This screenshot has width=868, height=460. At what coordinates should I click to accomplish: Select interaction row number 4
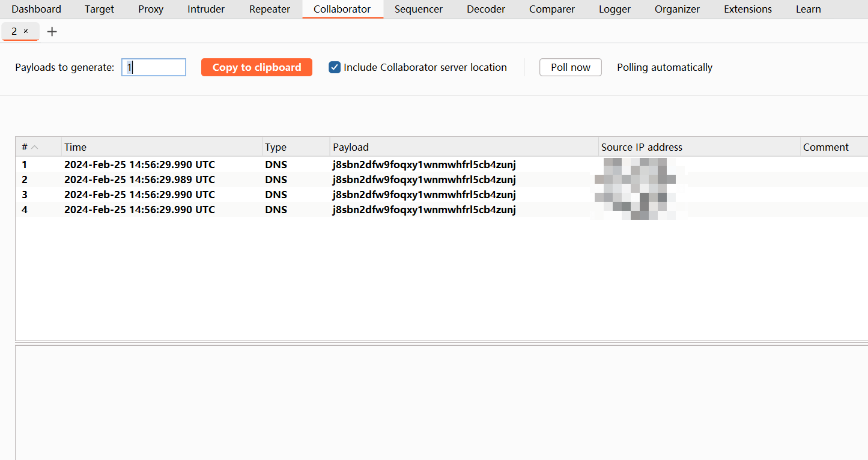(442, 210)
